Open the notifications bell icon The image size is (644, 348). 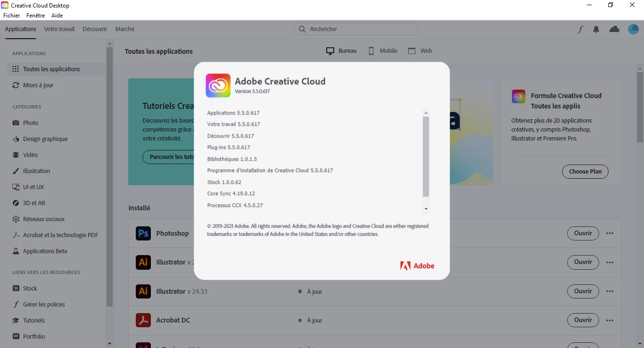[596, 29]
